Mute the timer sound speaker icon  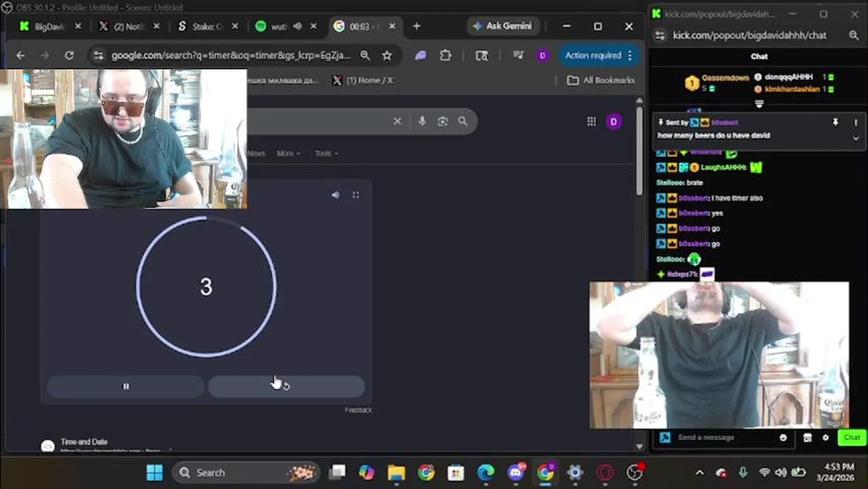pos(336,195)
